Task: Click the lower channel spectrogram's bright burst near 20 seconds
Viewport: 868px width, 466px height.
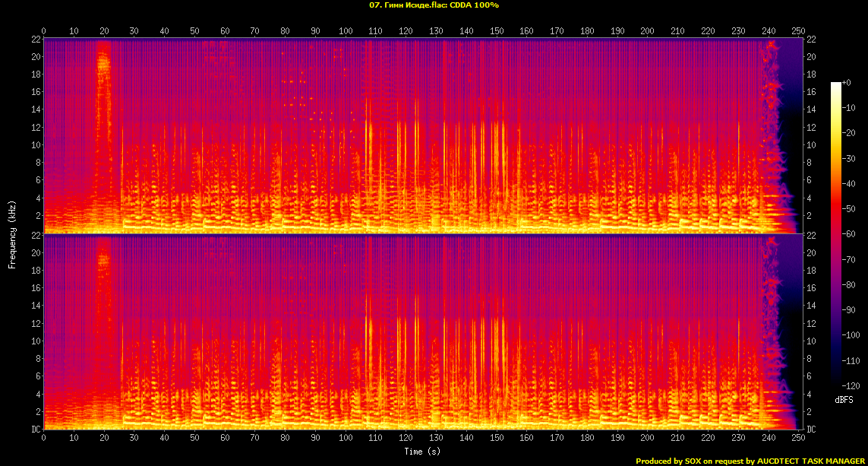Action: (103, 260)
